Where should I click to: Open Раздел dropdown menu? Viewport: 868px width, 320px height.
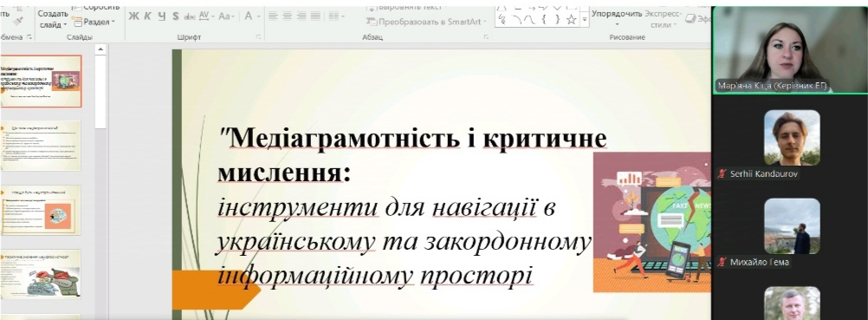pyautogui.click(x=94, y=22)
